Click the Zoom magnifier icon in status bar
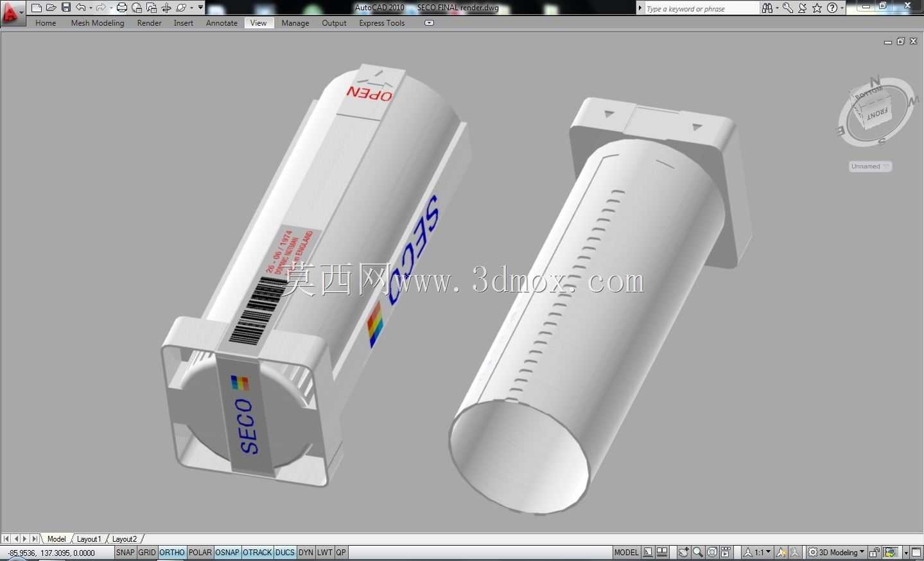Screen dimensions: 924x561 698,553
